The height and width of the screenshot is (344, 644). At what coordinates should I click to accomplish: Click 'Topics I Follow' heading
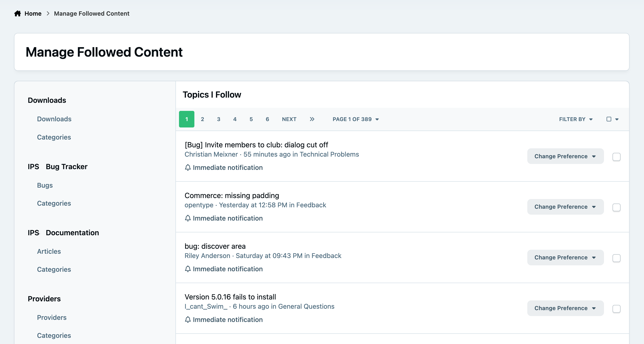212,95
